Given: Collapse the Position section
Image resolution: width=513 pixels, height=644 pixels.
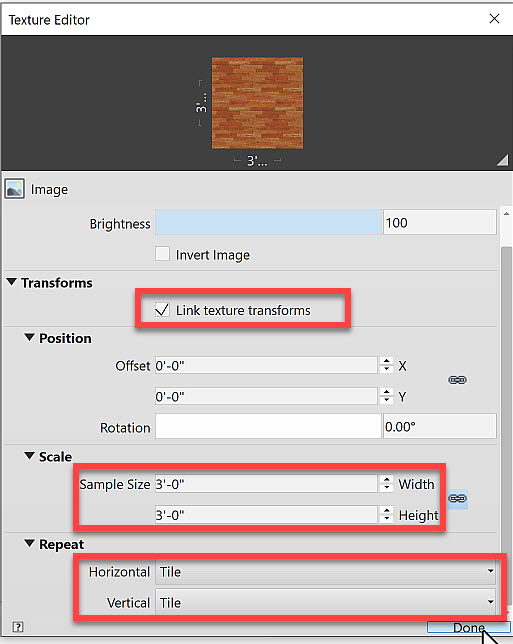Looking at the screenshot, I should coord(29,337).
